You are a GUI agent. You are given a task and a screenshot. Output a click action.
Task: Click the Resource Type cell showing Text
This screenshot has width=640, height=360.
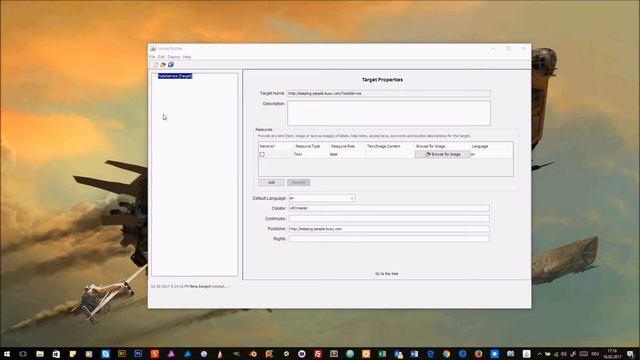point(311,154)
